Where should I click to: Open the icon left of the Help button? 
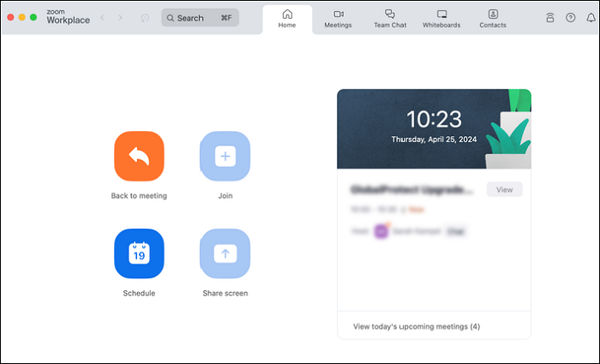[549, 17]
